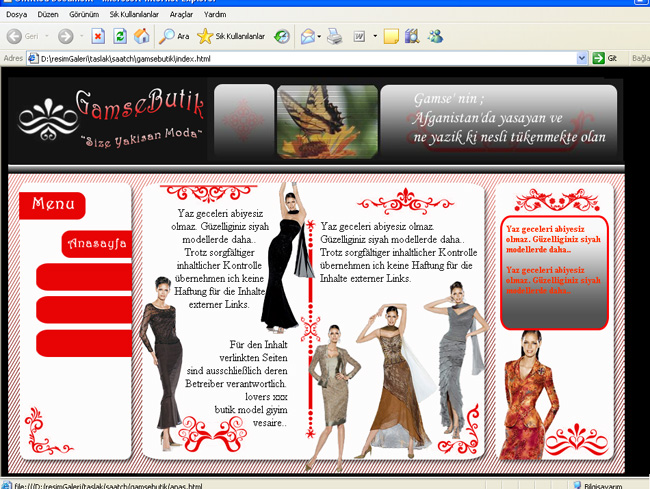Open the Sık Kullanılanlar menu
The image size is (650, 489).
[x=134, y=15]
